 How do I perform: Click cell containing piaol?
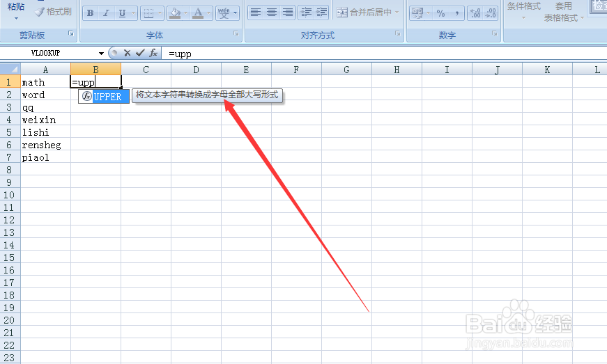point(46,157)
